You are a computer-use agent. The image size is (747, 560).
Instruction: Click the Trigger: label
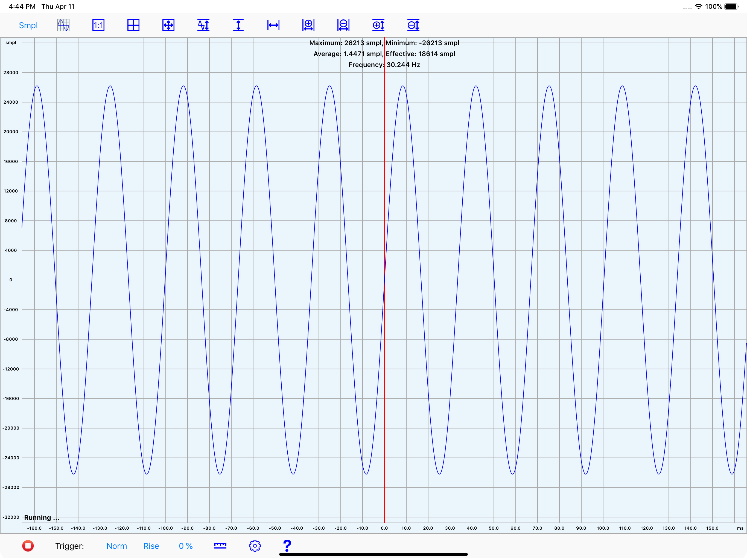[69, 546]
